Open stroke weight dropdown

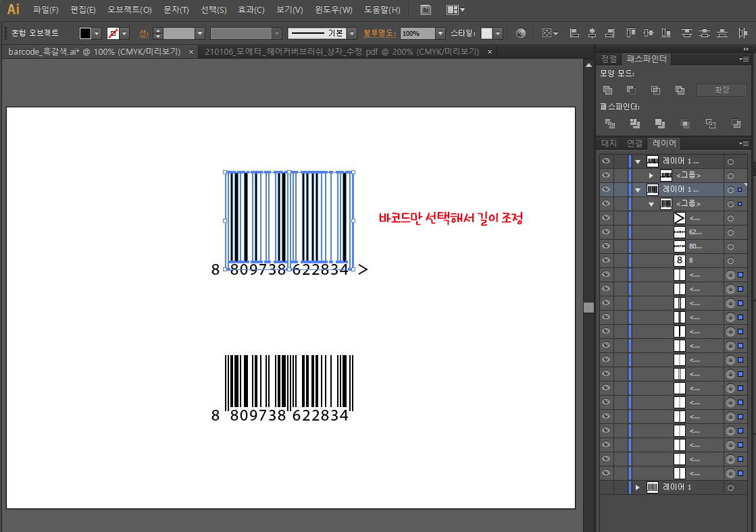click(x=200, y=33)
